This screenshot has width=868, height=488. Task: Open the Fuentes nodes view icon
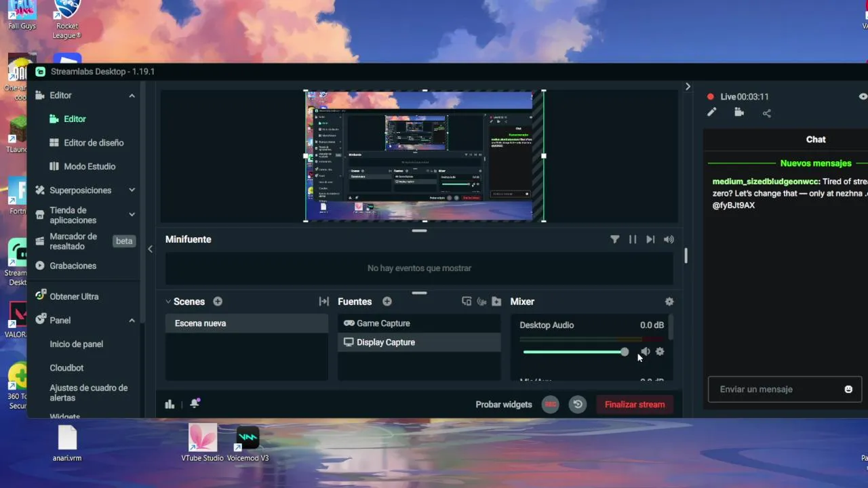click(x=467, y=302)
